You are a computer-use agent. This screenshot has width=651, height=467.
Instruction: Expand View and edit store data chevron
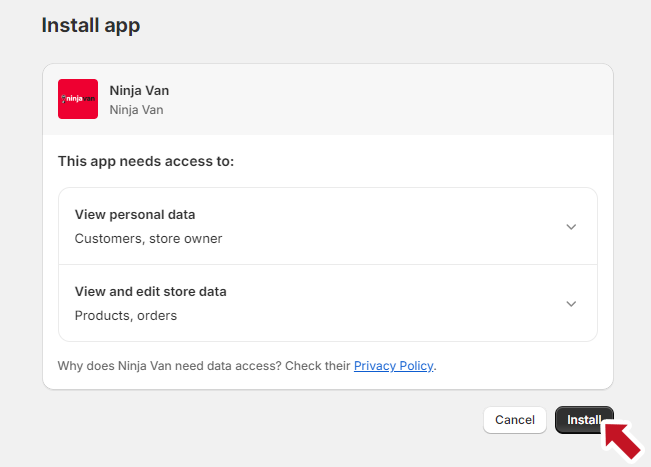571,304
